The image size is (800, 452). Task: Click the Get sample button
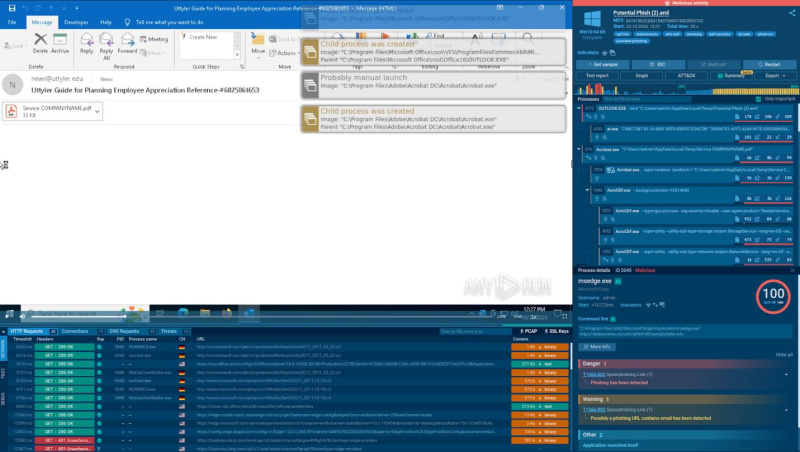pos(609,63)
